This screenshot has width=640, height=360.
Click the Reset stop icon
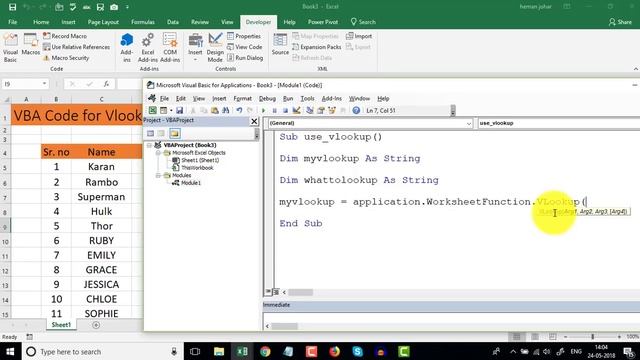[285, 110]
